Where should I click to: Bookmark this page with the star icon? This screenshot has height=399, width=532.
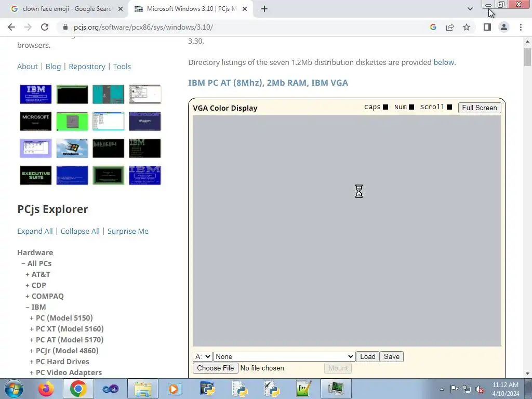pos(467,27)
